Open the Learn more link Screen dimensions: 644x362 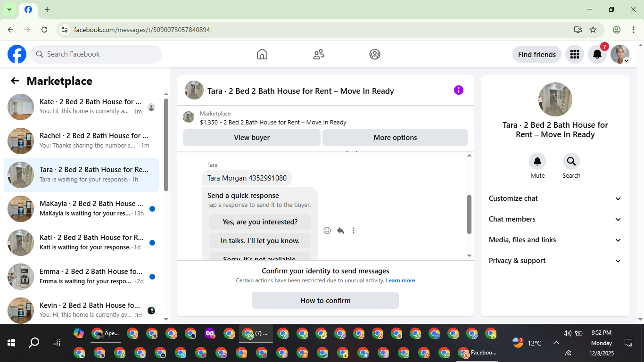pos(400,280)
